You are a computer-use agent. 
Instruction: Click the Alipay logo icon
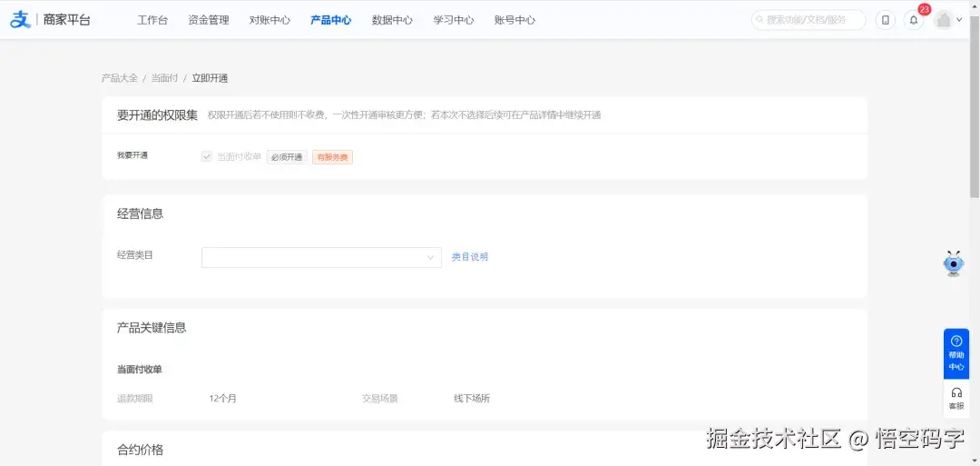click(21, 19)
